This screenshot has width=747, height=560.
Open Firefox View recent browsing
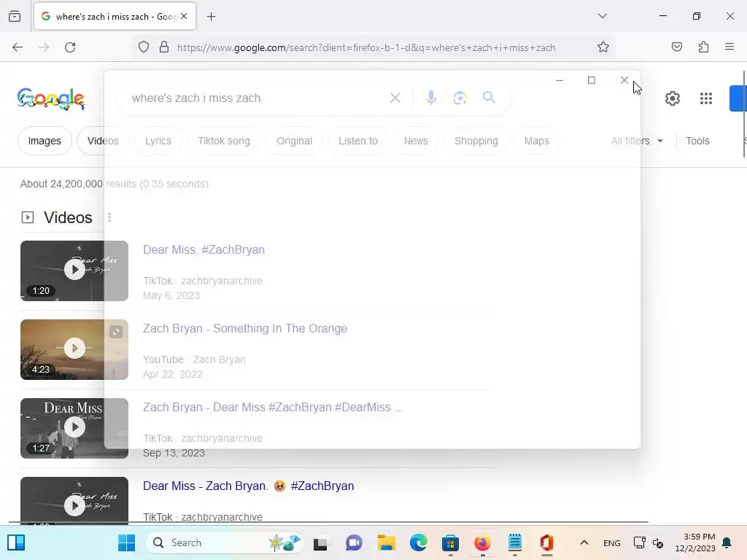click(15, 17)
